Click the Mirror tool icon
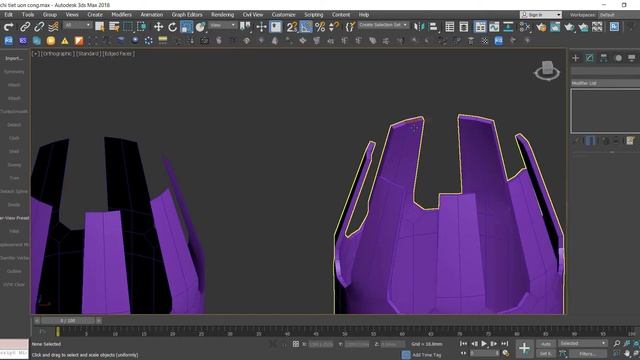Viewport: 640px width, 360px height. [x=419, y=27]
